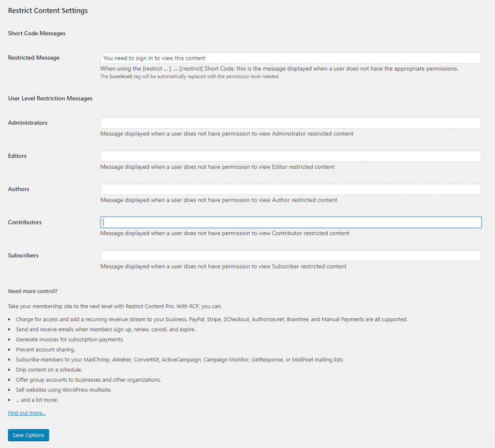Screen dimensions: 495x448
Task: Focus the Authors restriction message input
Action: pyautogui.click(x=290, y=189)
